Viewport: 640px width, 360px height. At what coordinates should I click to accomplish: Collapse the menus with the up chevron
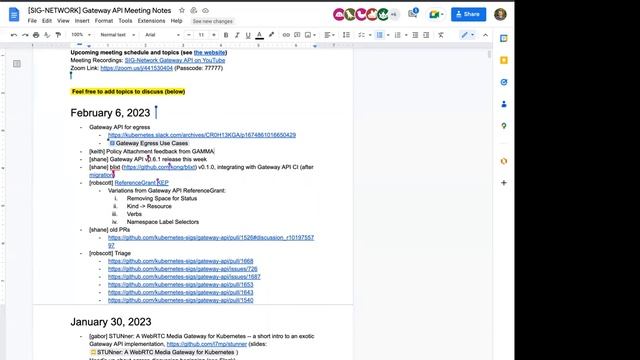pyautogui.click(x=485, y=35)
